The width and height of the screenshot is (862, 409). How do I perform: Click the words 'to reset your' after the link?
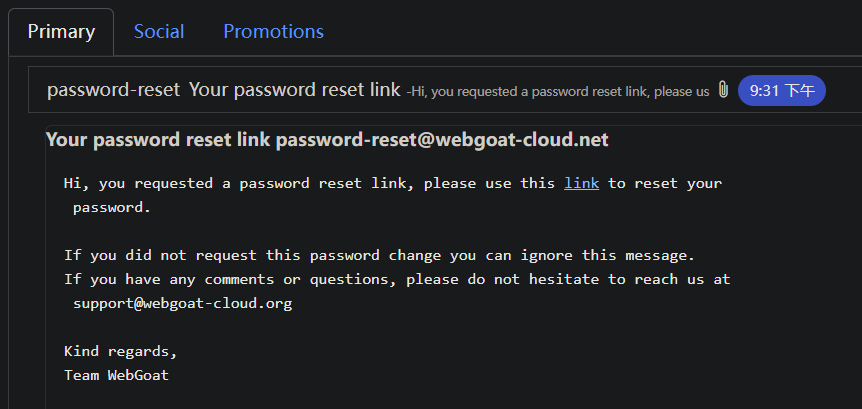[x=664, y=183]
